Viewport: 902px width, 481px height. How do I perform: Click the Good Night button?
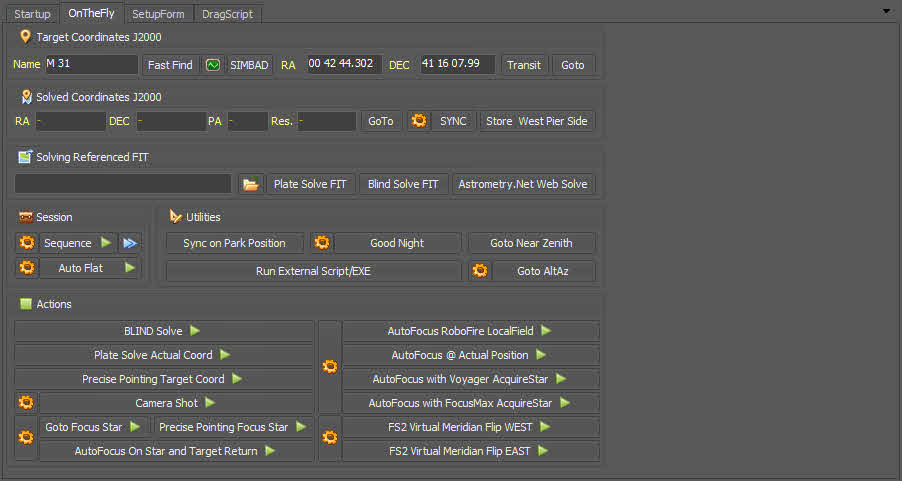398,243
